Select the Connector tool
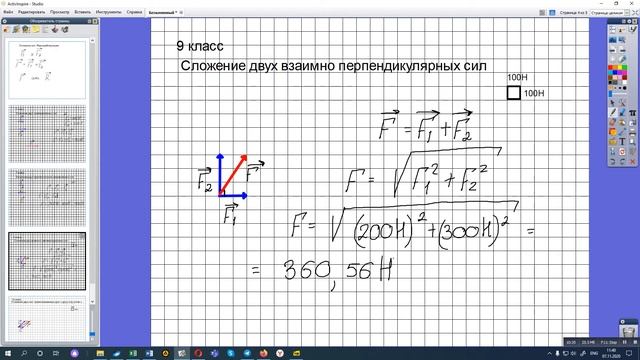Image resolution: width=640 pixels, height=360 pixels. click(x=622, y=131)
